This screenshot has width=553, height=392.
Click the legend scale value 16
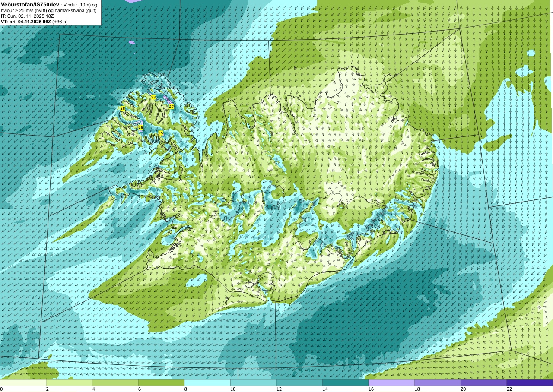(370, 389)
